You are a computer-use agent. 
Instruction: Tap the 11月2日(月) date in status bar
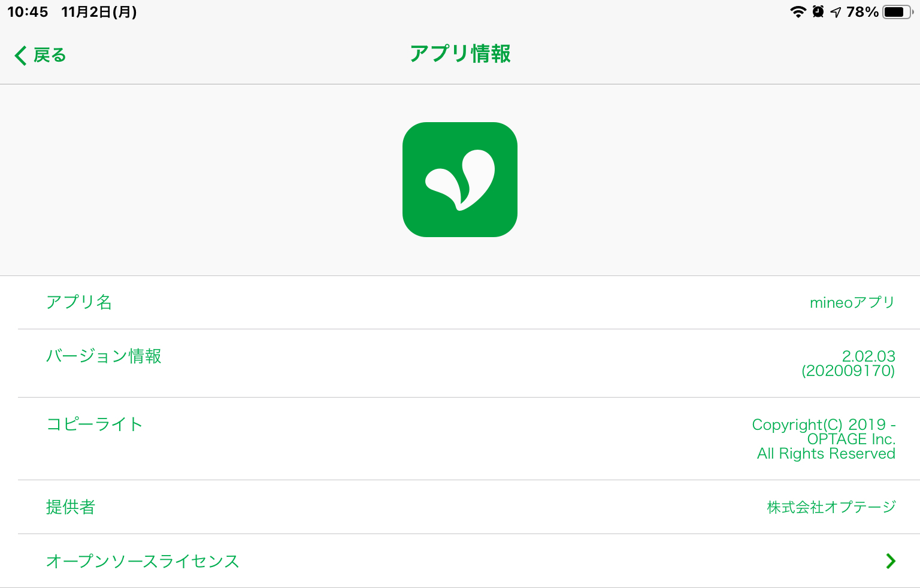pos(99,12)
